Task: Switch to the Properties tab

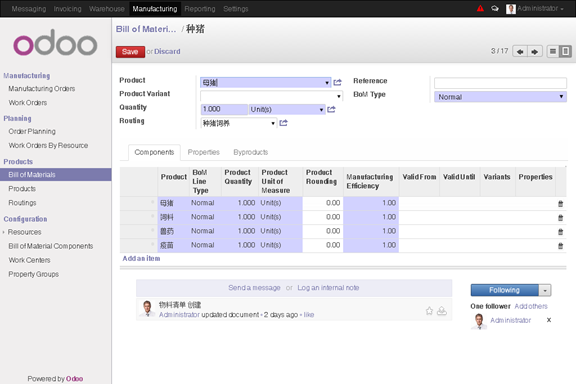Action: coord(204,152)
